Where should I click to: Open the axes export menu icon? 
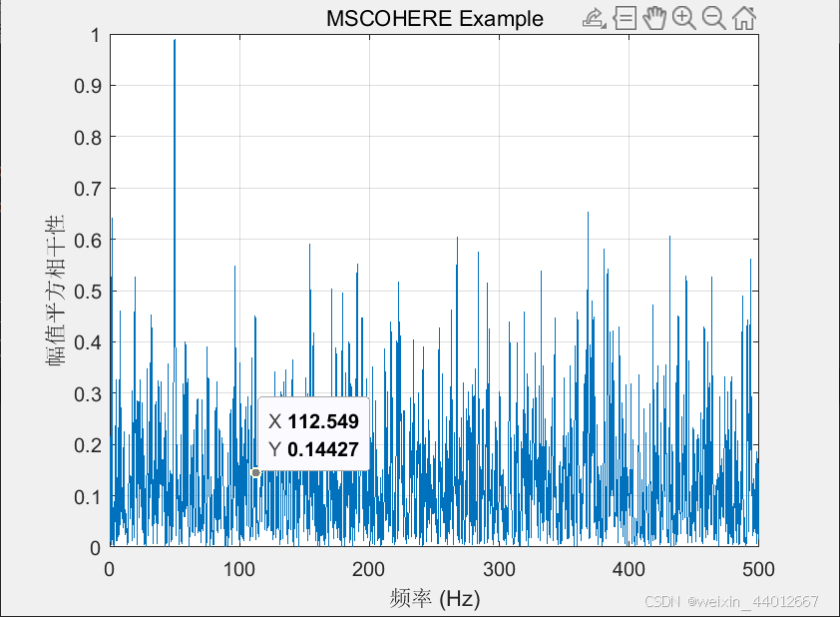pos(595,19)
